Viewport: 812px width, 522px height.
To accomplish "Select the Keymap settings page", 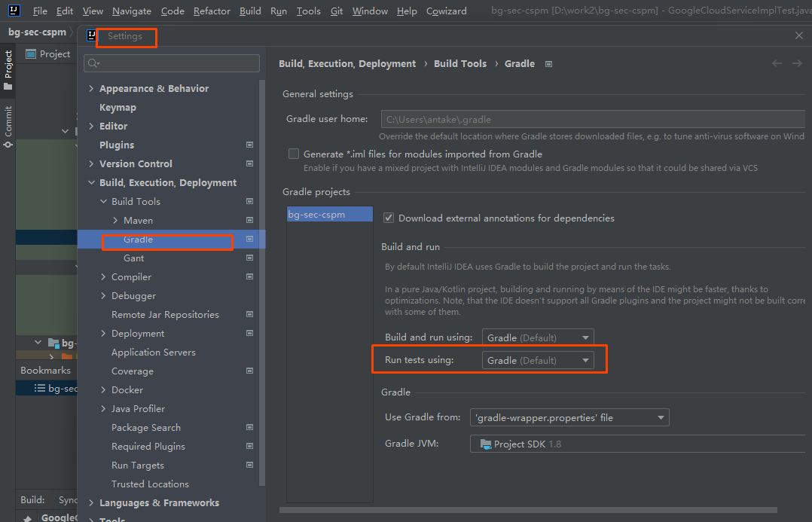I will click(x=118, y=107).
